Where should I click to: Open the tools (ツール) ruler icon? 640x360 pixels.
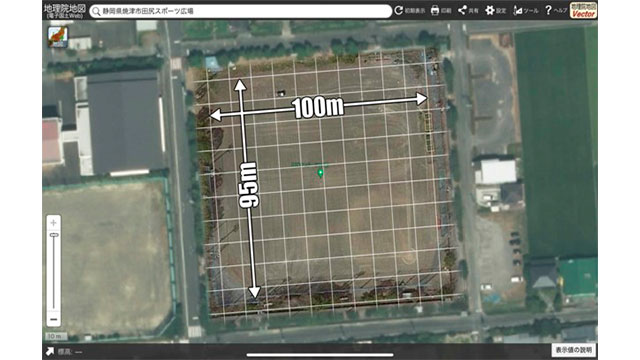[x=518, y=11]
